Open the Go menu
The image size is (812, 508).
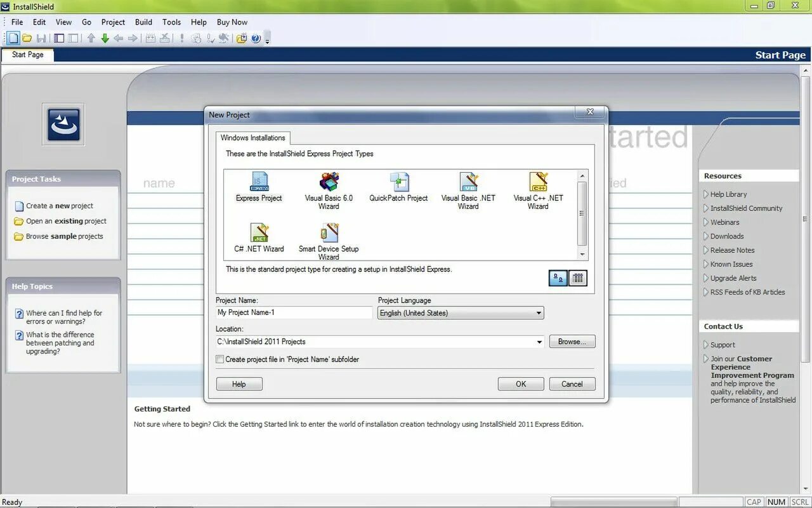87,22
